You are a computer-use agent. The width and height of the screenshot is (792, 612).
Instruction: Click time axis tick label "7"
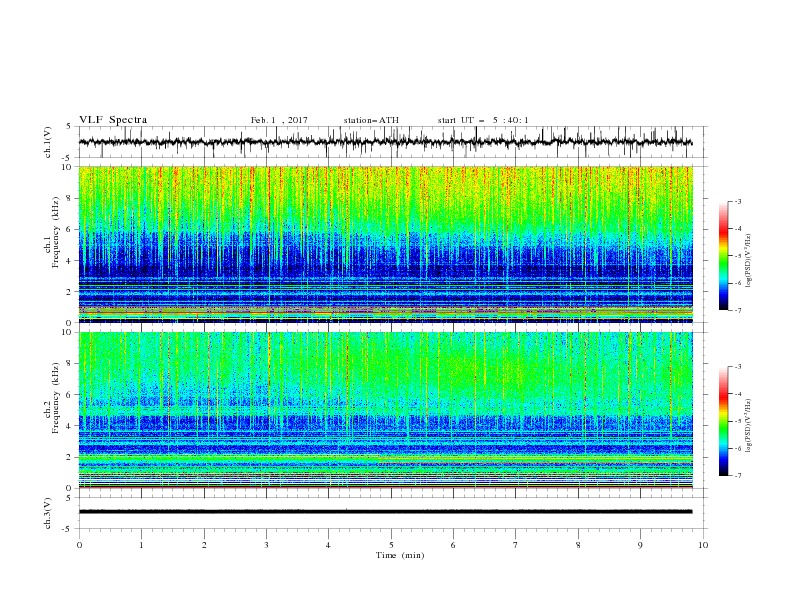click(x=516, y=545)
